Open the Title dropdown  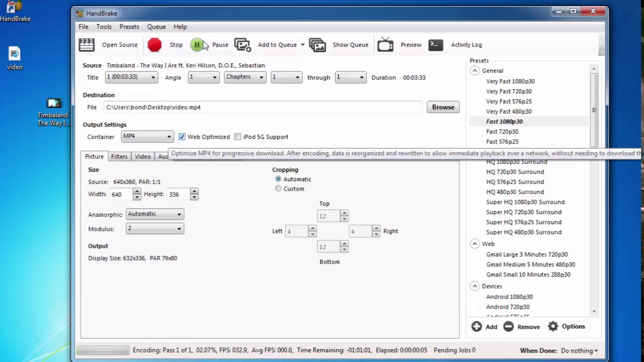[131, 77]
